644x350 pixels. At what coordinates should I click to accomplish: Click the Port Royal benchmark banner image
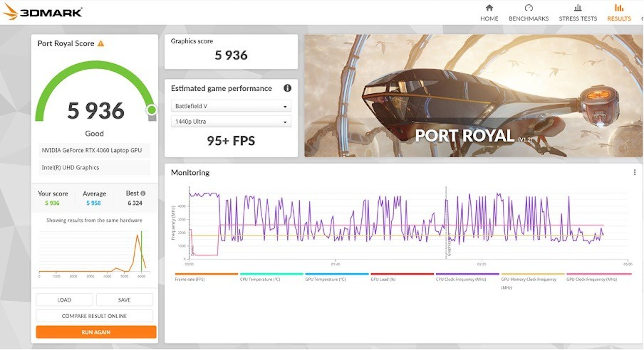coord(473,96)
